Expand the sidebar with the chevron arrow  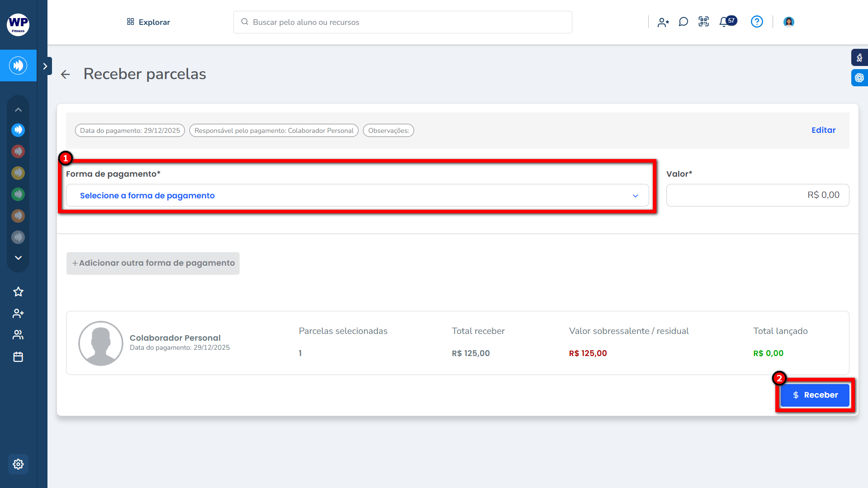tap(45, 66)
